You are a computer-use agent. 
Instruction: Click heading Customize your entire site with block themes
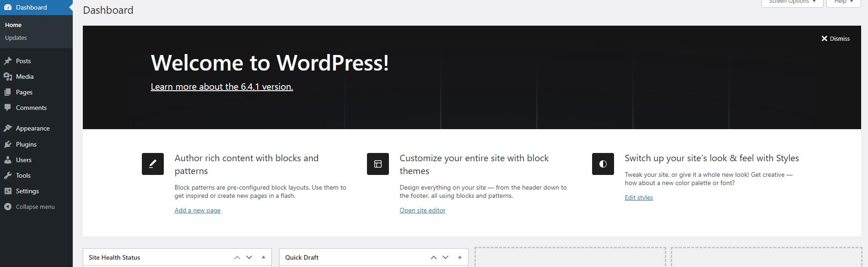point(474,164)
